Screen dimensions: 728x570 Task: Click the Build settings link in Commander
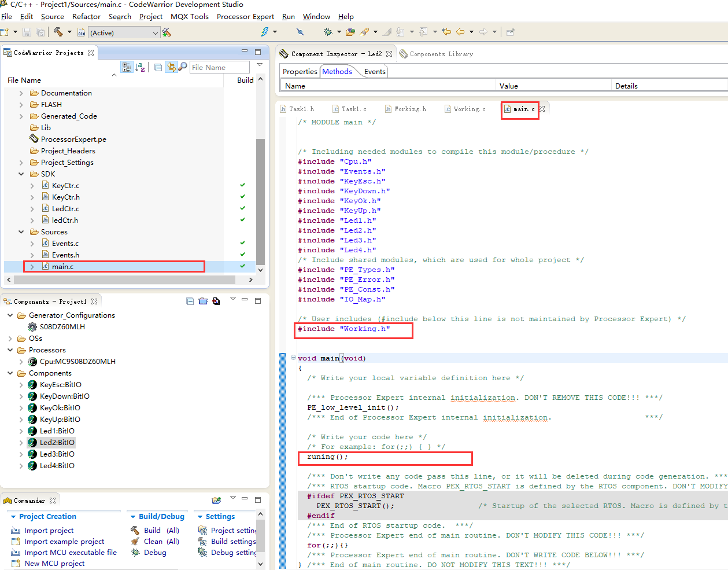234,542
